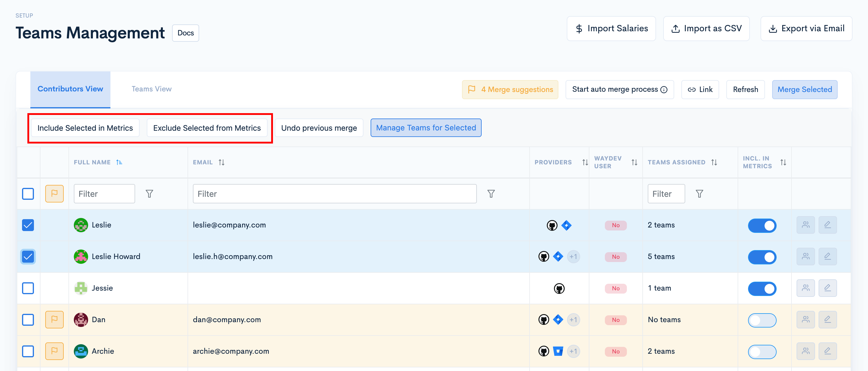Enable metrics toggle for Dan
The image size is (868, 371).
762,320
